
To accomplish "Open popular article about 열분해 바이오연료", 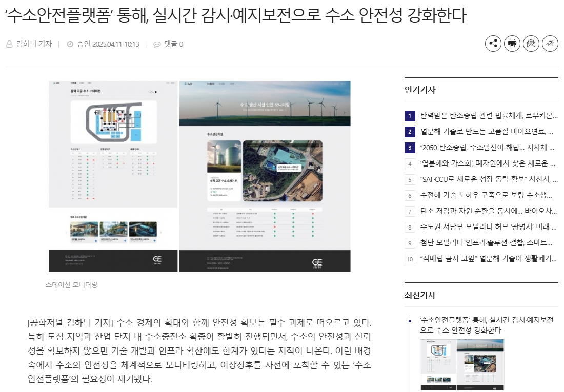I will click(x=487, y=132).
